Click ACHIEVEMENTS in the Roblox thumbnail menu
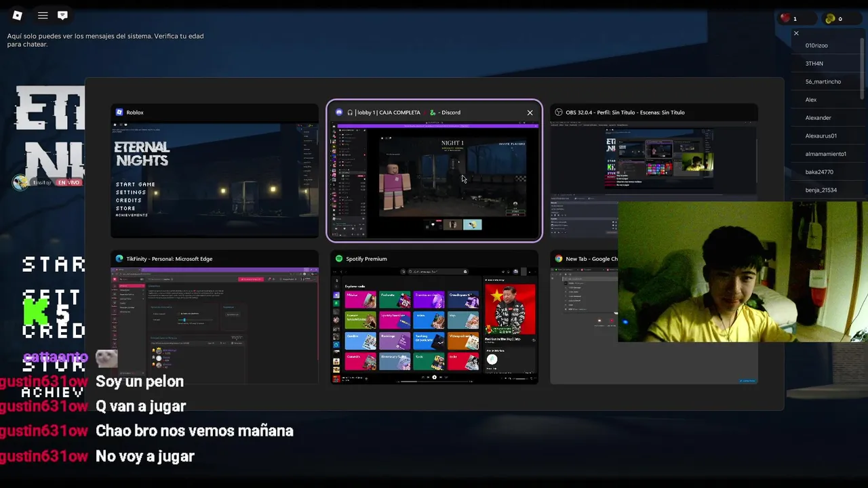The width and height of the screenshot is (868, 488). (132, 216)
